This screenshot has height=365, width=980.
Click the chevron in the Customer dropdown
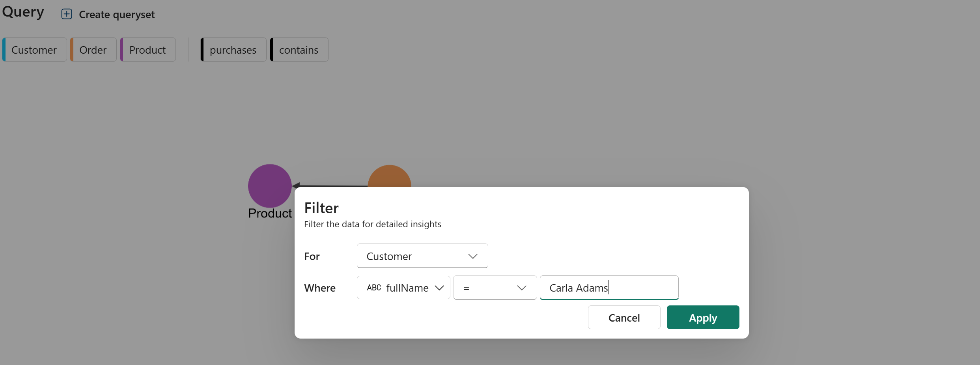(x=473, y=256)
